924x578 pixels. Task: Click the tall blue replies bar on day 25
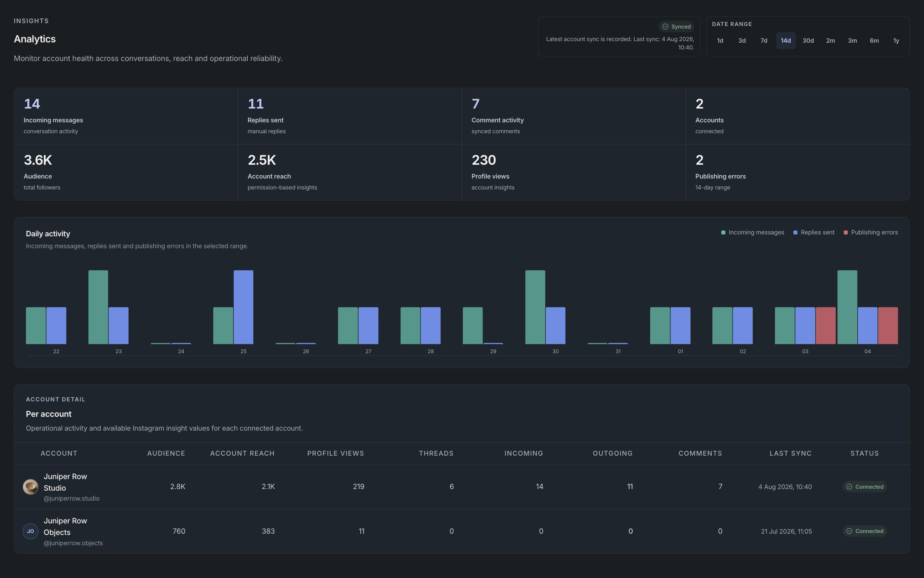pos(243,307)
